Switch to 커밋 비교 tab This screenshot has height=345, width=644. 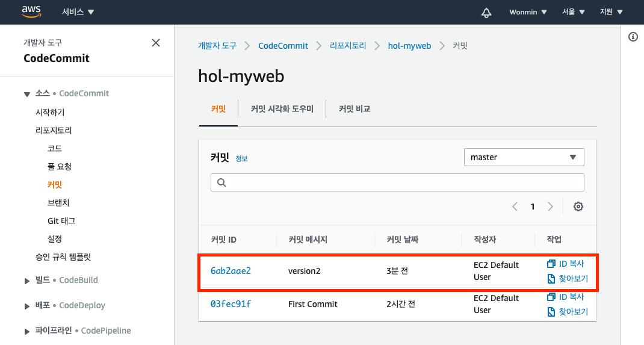(x=355, y=109)
